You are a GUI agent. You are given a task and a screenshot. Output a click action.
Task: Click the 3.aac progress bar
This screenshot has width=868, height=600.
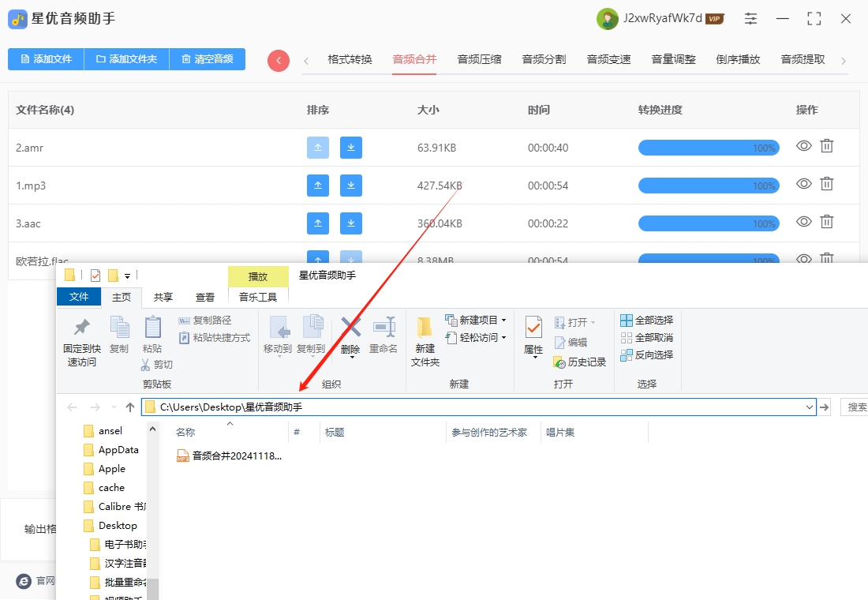coord(709,223)
